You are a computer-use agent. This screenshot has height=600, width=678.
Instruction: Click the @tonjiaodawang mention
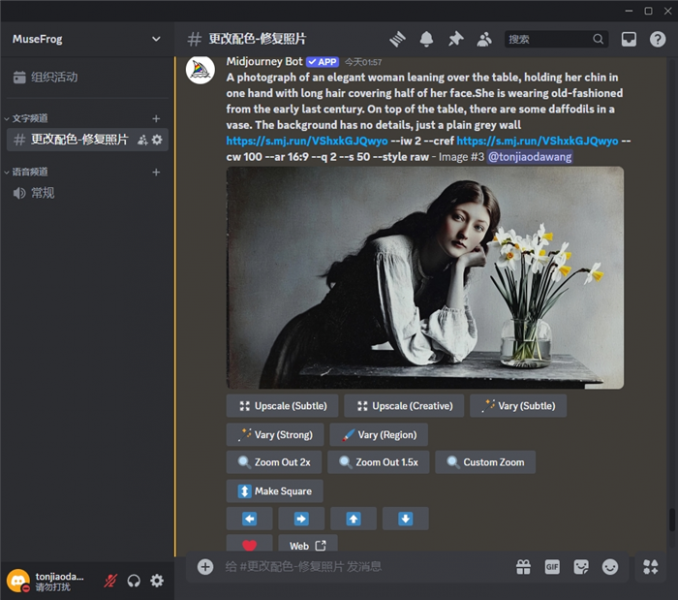529,156
